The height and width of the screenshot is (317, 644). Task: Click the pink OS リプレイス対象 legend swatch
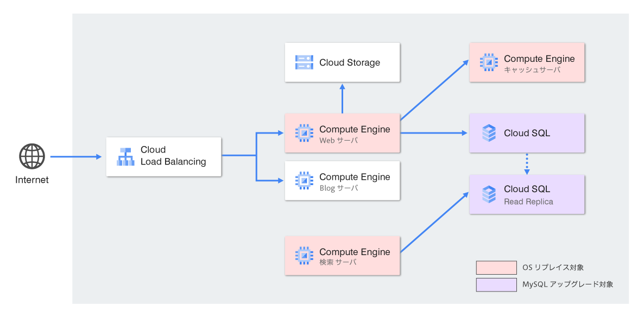pyautogui.click(x=496, y=268)
